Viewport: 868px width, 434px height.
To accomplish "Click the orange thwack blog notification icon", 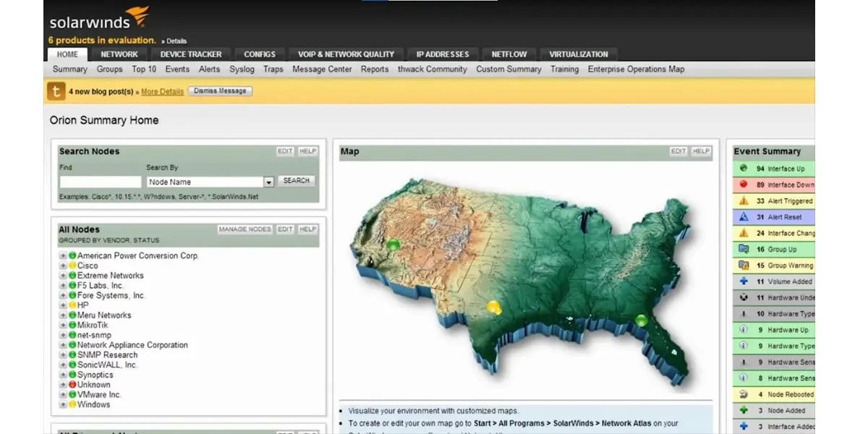I will tap(56, 91).
